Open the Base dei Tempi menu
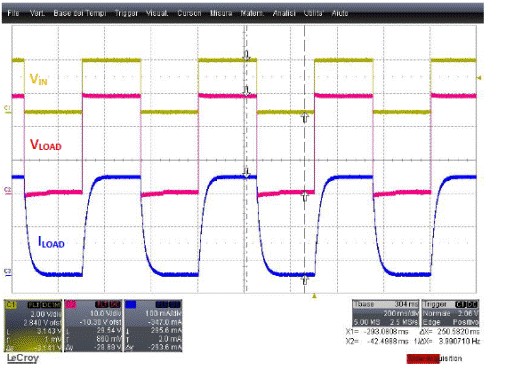The image size is (513, 369). coord(80,13)
